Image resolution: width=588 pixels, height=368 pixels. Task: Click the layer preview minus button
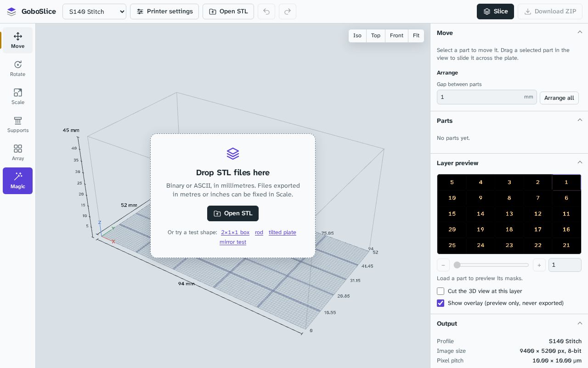(443, 265)
